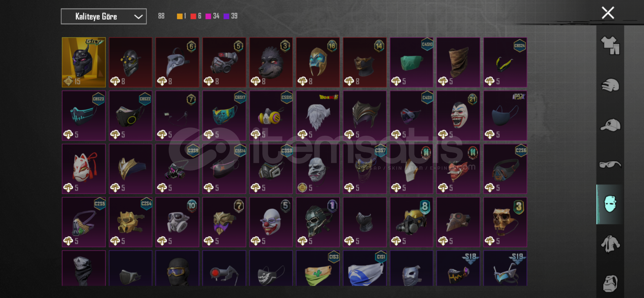Filter by the orange quality swatch
This screenshot has height=298, width=644.
click(179, 16)
